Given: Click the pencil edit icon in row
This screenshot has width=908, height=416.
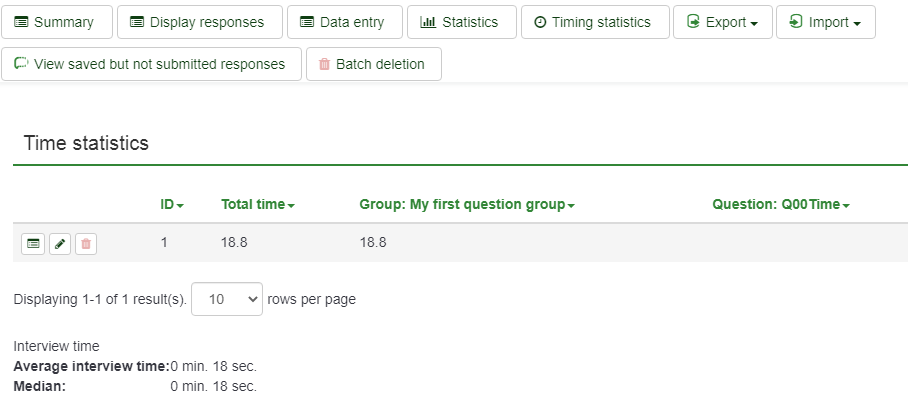Looking at the screenshot, I should [60, 243].
